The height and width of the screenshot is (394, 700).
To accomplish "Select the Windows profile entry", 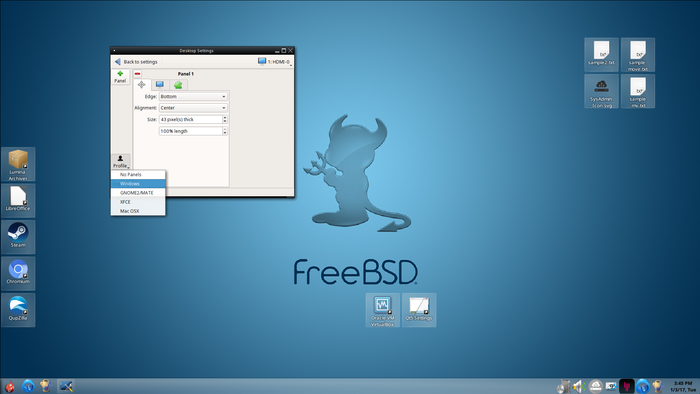I will click(138, 184).
